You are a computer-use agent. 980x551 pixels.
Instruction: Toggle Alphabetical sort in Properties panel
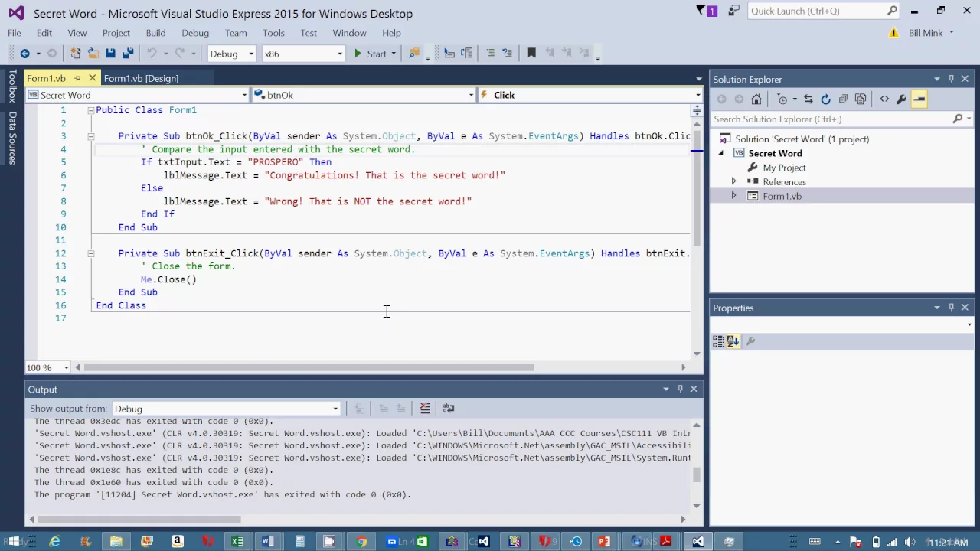pos(733,341)
